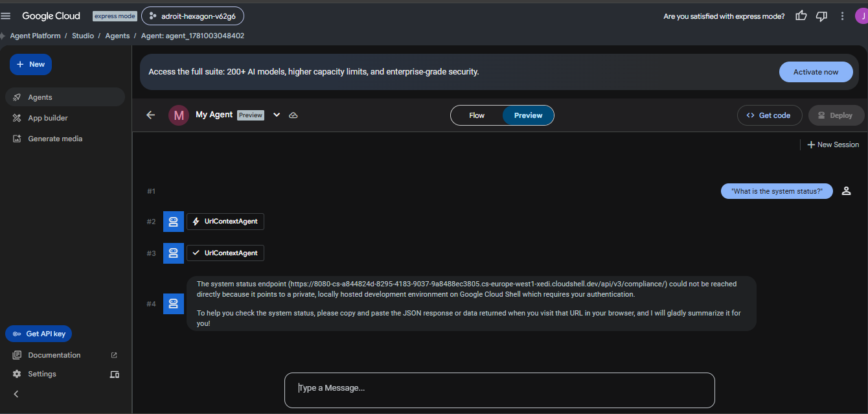Click the Google Cloud logo

click(51, 16)
